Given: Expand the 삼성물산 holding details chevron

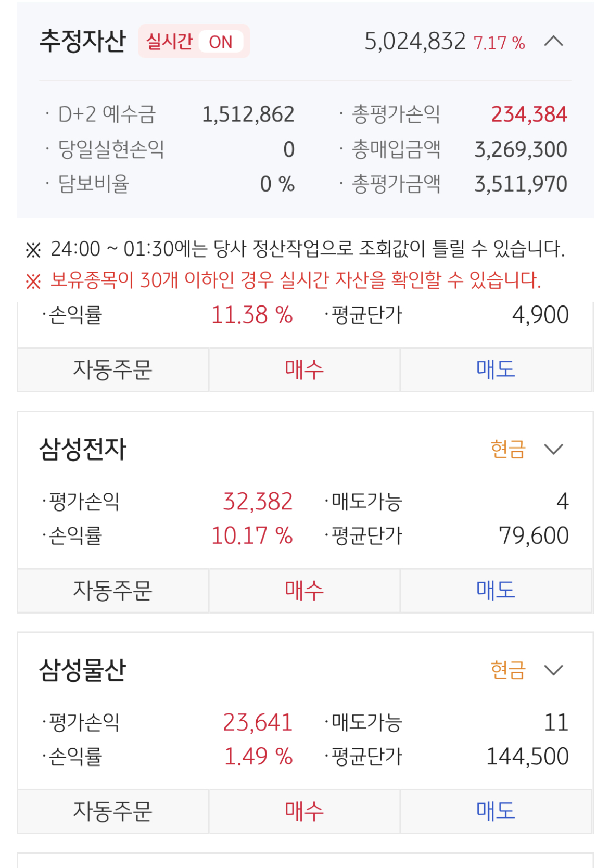Looking at the screenshot, I should [553, 670].
